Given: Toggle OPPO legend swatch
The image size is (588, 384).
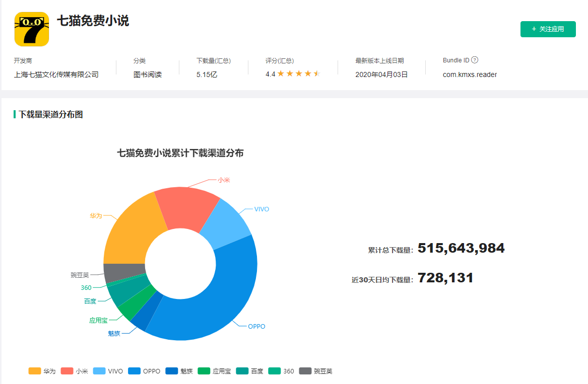Looking at the screenshot, I should tap(134, 371).
